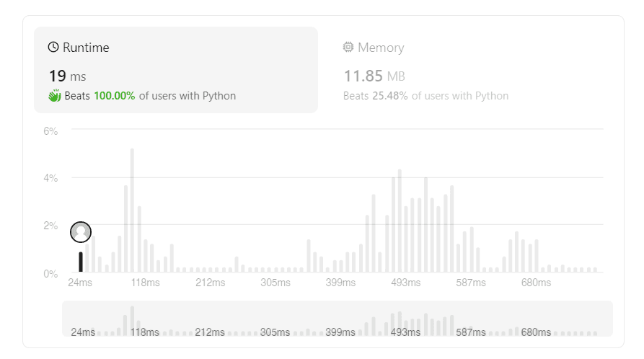Click the black bar under the avatar
The width and height of the screenshot is (644, 359).
click(81, 262)
